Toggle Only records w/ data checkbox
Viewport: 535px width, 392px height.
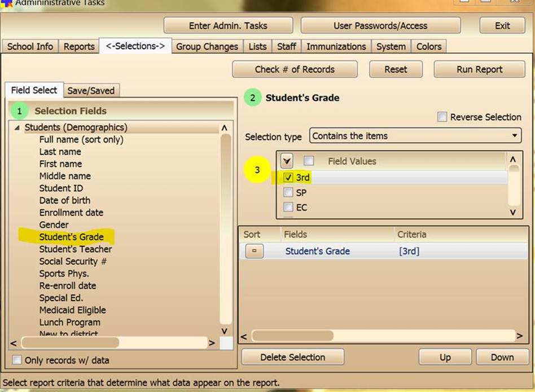tap(17, 360)
